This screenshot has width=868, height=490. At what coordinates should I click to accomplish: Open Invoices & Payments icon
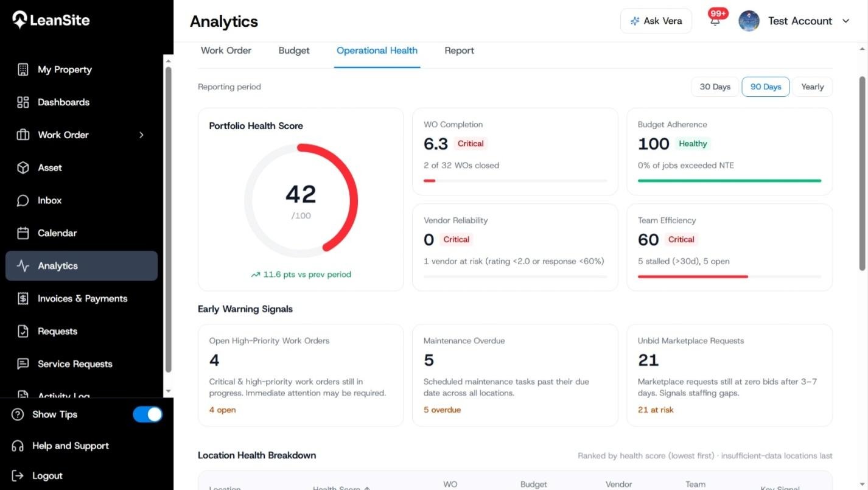[23, 298]
